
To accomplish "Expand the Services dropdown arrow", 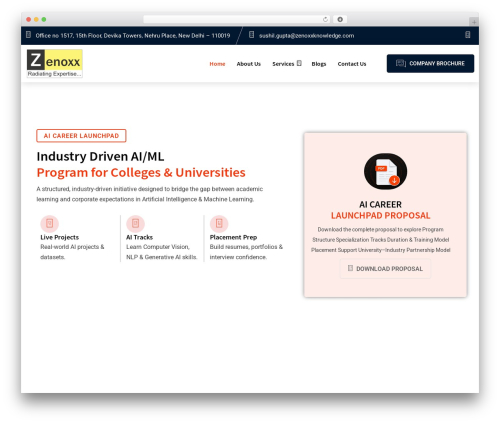I will tap(299, 63).
